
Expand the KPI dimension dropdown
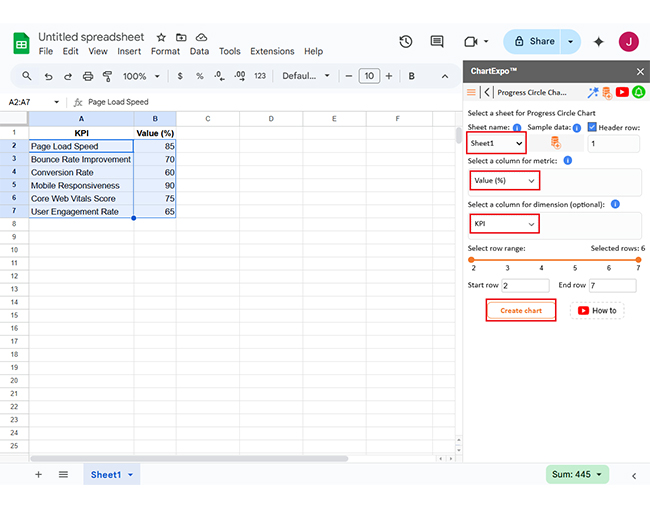pyautogui.click(x=504, y=224)
